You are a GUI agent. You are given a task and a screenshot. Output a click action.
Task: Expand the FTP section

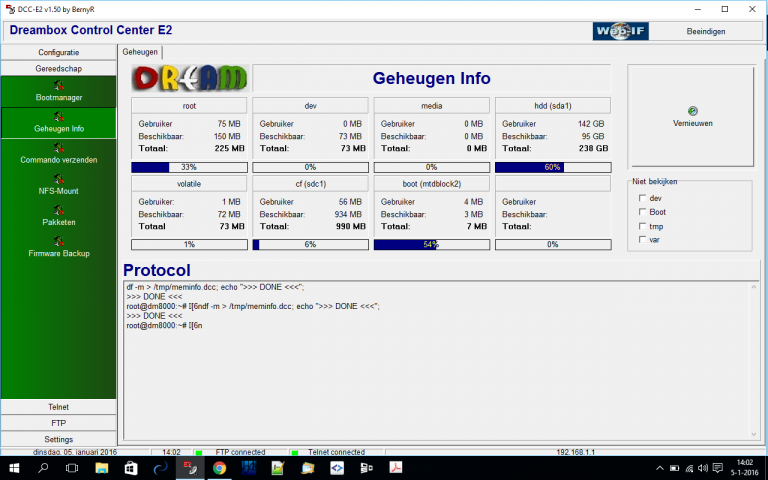pos(58,423)
